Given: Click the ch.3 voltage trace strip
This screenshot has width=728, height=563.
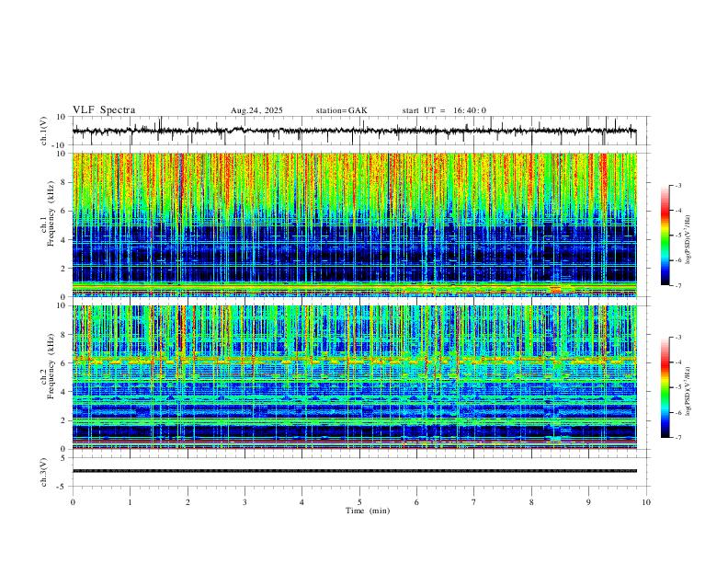Looking at the screenshot, I should (354, 471).
